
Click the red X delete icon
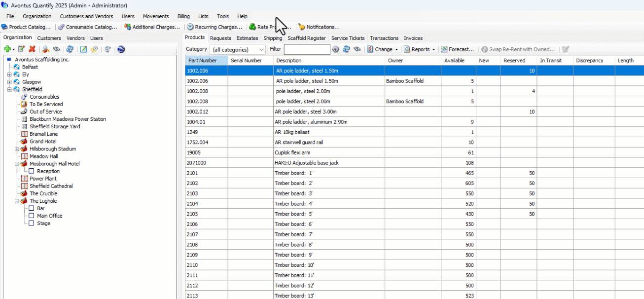pyautogui.click(x=32, y=49)
